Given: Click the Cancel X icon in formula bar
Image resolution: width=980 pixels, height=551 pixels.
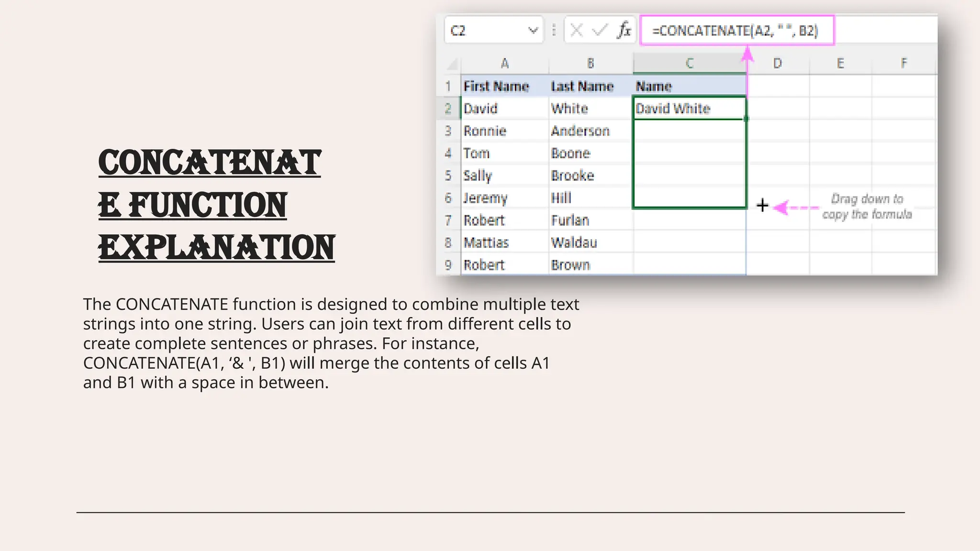Looking at the screenshot, I should (x=577, y=31).
